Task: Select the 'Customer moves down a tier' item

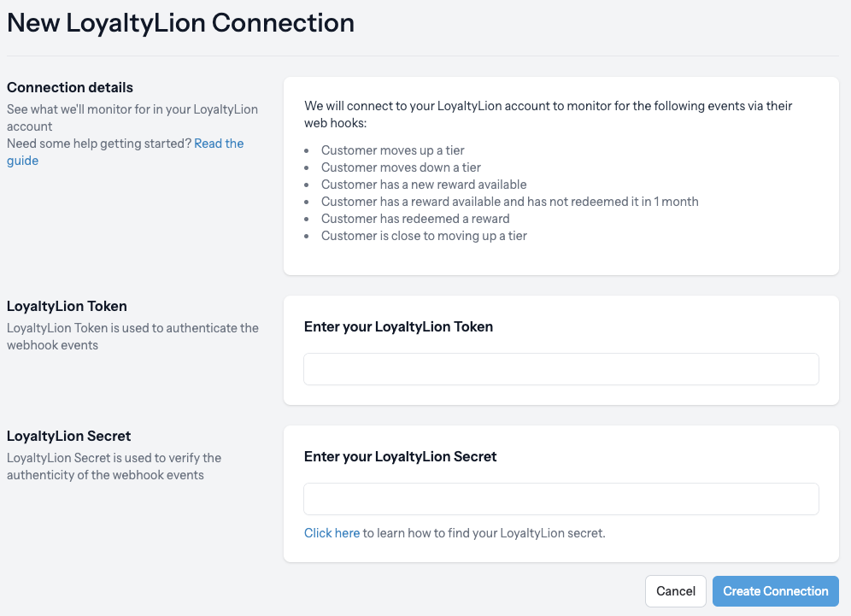Action: pyautogui.click(x=401, y=167)
